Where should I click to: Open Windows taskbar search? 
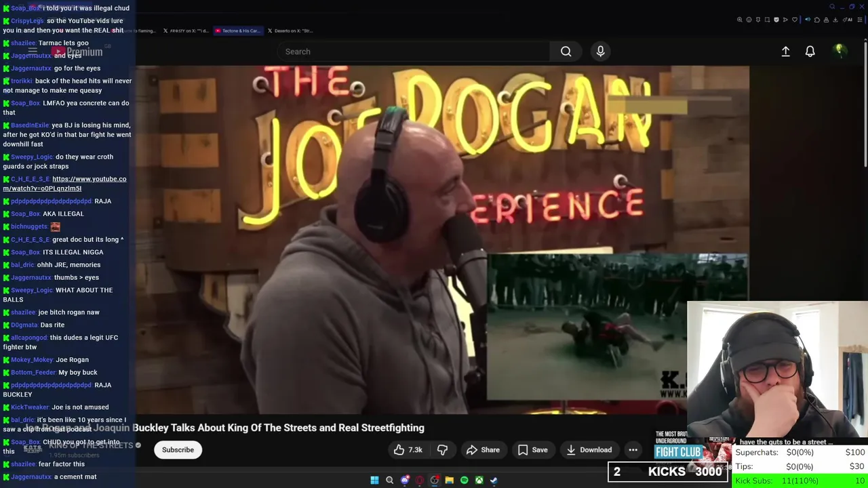(389, 481)
